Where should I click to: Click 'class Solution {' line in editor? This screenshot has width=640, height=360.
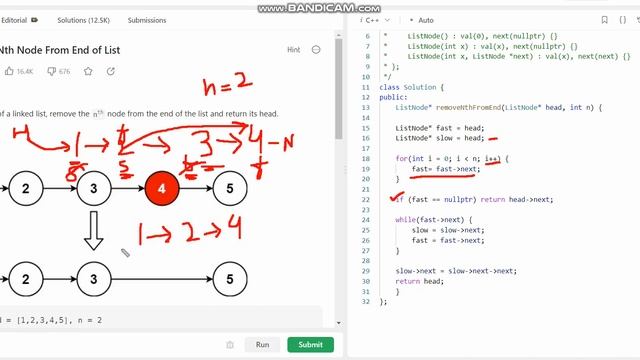pos(411,87)
